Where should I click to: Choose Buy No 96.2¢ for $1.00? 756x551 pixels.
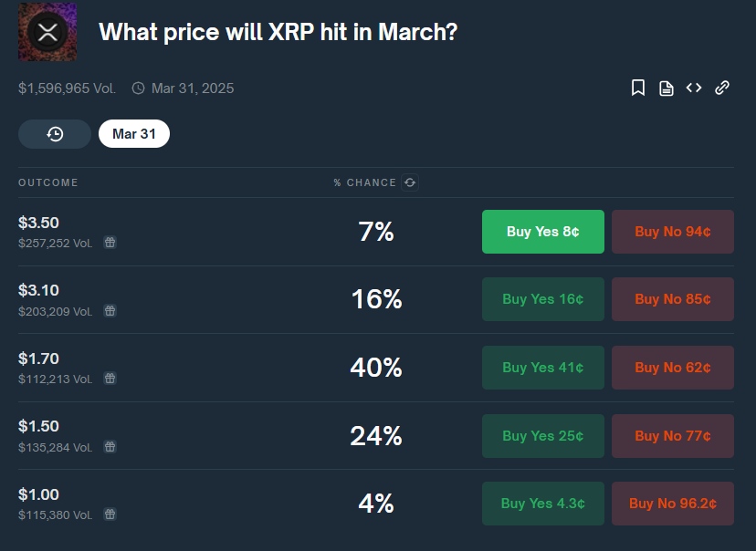[x=673, y=504]
